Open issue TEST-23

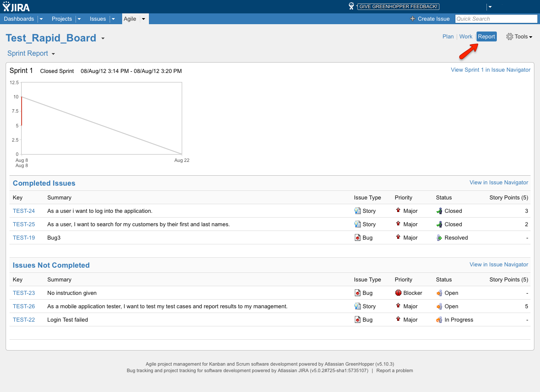point(24,293)
